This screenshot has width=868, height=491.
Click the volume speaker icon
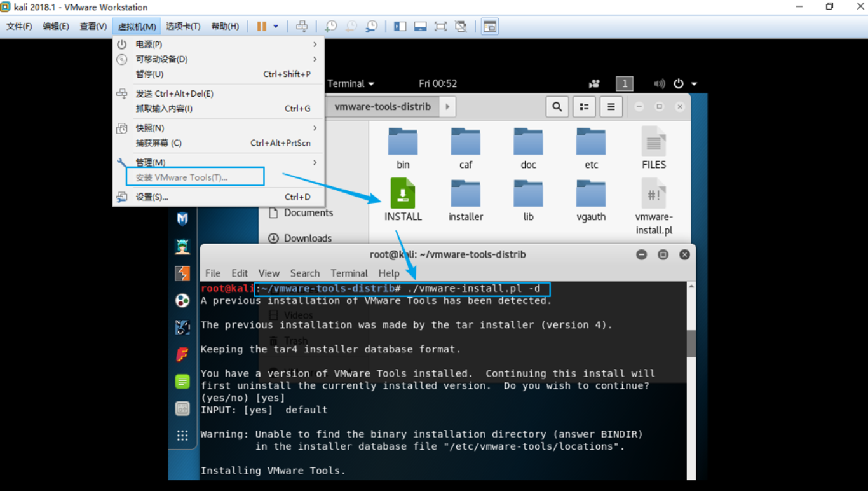660,83
